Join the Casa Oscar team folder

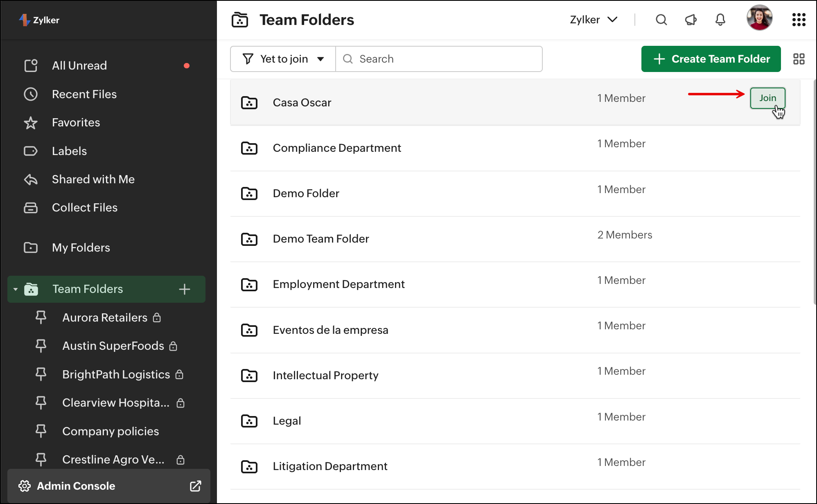pyautogui.click(x=767, y=98)
